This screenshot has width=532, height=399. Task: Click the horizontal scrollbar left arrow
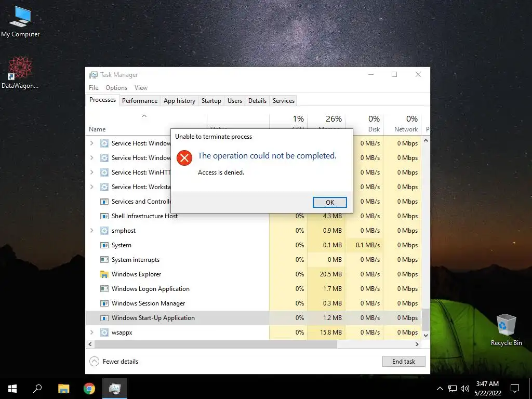pos(90,344)
